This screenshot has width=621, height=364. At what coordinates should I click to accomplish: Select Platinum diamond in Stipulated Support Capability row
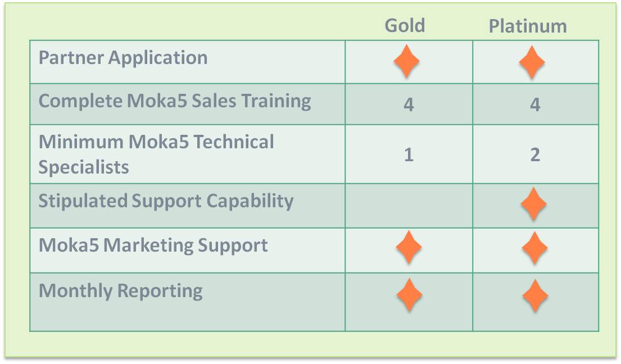533,203
